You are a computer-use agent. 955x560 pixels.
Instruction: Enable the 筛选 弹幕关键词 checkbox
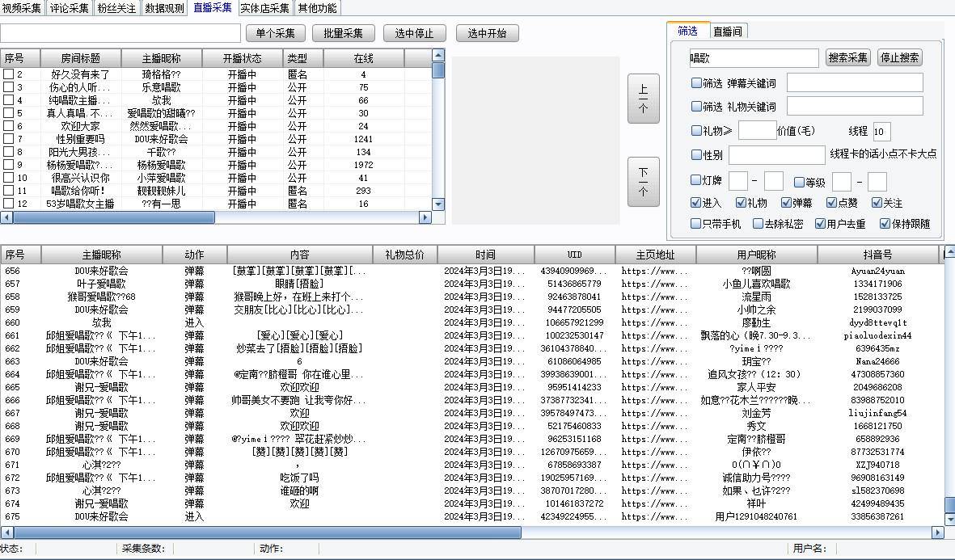(x=696, y=82)
